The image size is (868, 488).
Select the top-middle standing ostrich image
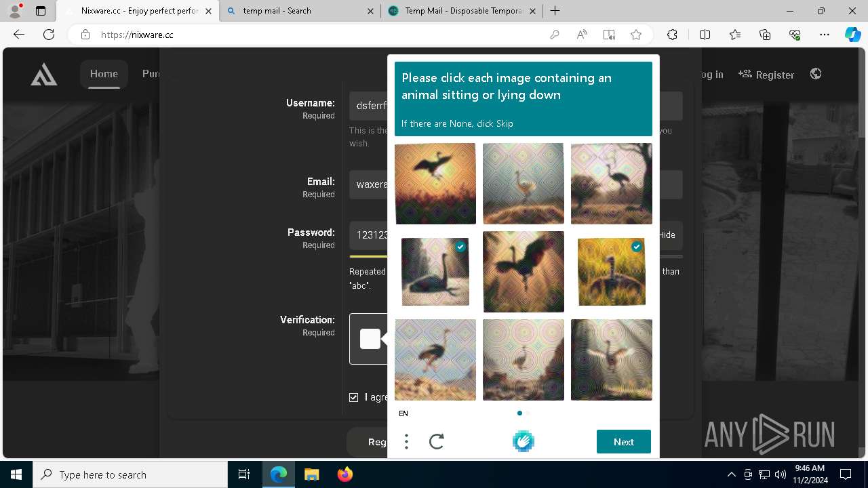tap(524, 184)
